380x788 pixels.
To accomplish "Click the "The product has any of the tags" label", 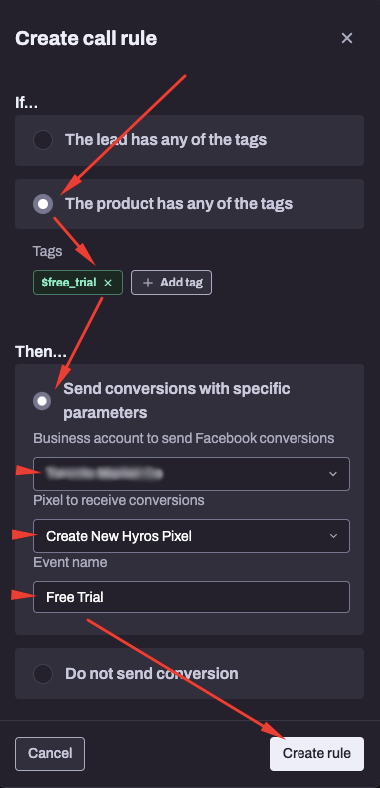I will tap(179, 204).
